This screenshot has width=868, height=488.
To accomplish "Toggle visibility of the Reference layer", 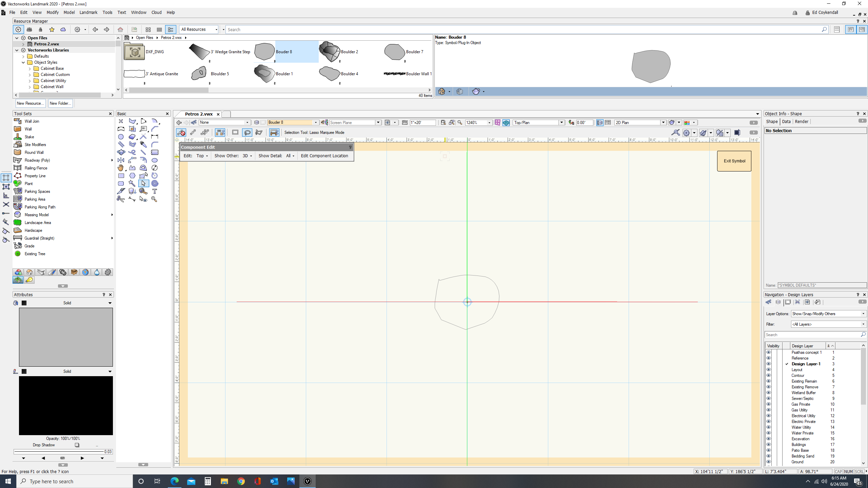I will point(768,358).
